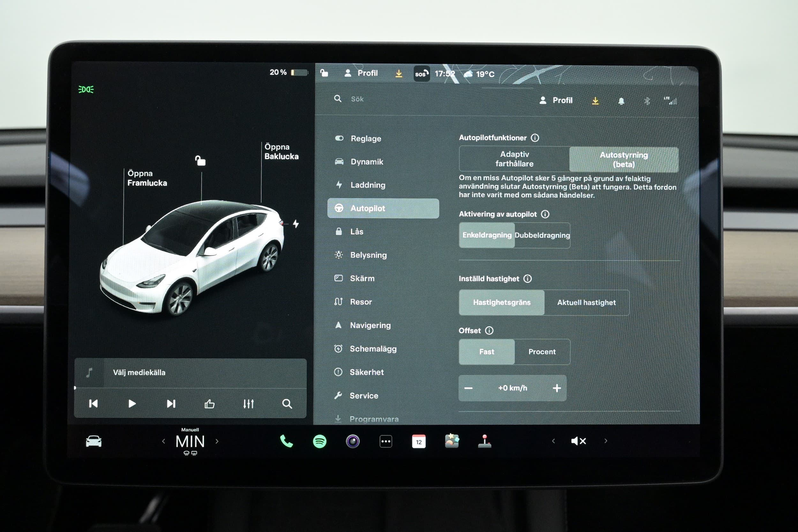Play media with the play button
Image resolution: width=798 pixels, height=532 pixels.
pyautogui.click(x=132, y=404)
